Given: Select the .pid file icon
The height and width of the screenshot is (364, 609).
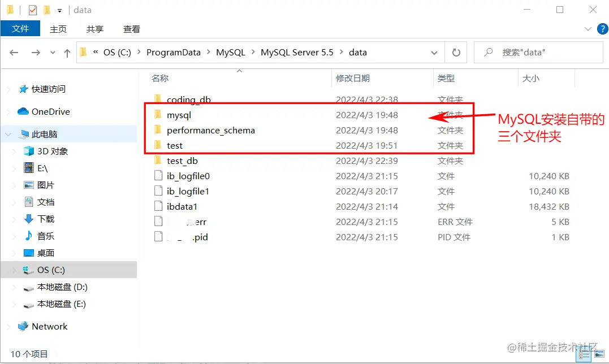Looking at the screenshot, I should coord(158,236).
